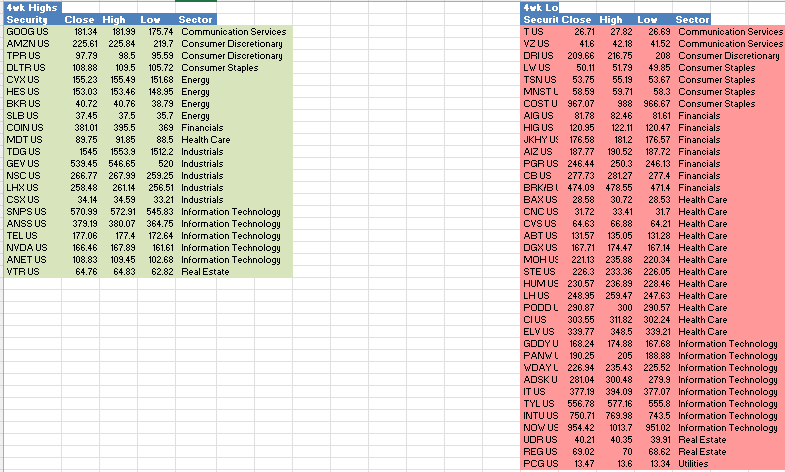Select the TEL US cell

(33, 236)
